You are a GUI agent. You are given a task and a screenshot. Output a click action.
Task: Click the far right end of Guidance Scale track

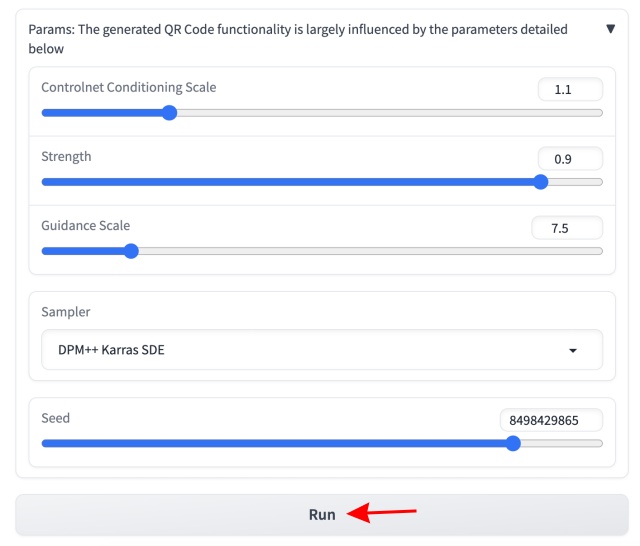click(x=600, y=251)
